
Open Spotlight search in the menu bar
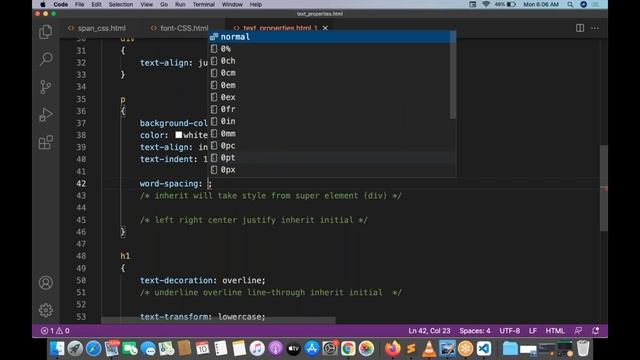click(x=570, y=4)
